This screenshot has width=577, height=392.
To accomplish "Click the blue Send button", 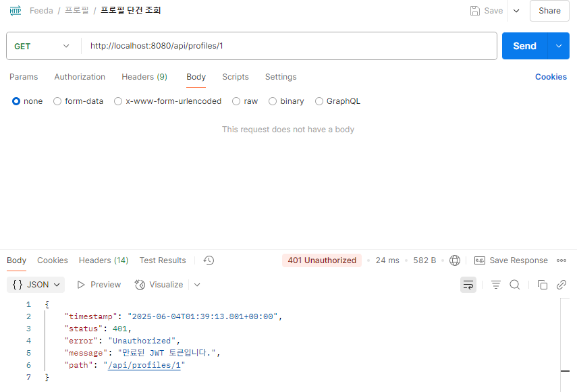I will click(525, 46).
